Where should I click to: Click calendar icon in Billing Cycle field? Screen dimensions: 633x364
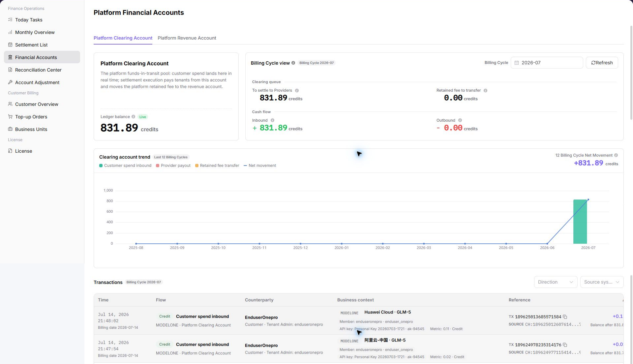click(x=517, y=63)
